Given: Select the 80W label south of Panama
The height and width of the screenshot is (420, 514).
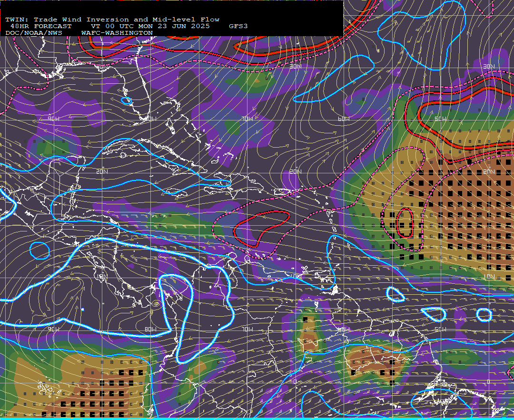Looking at the screenshot, I should pos(150,329).
